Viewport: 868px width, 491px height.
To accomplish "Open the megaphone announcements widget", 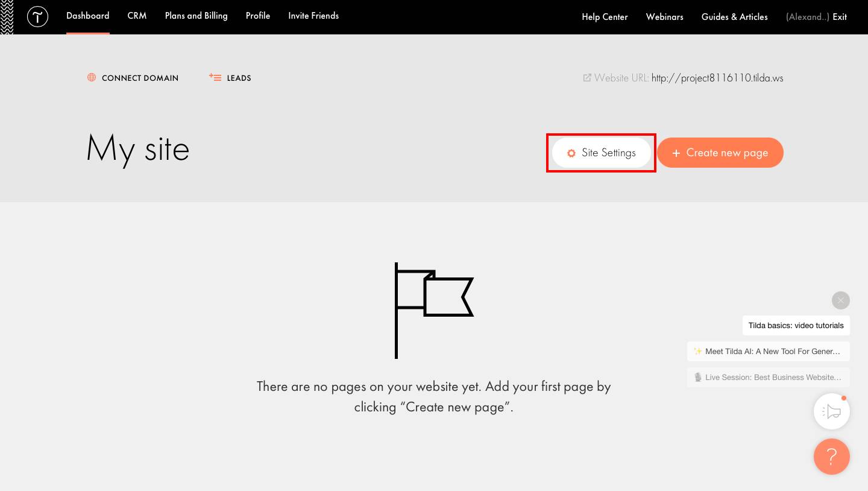I will pos(831,411).
